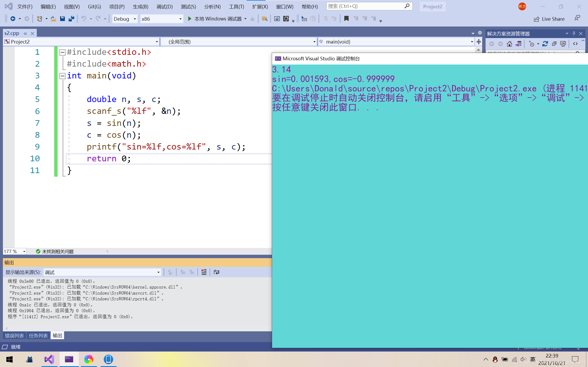Save the current file with the disk icon

pos(62,19)
